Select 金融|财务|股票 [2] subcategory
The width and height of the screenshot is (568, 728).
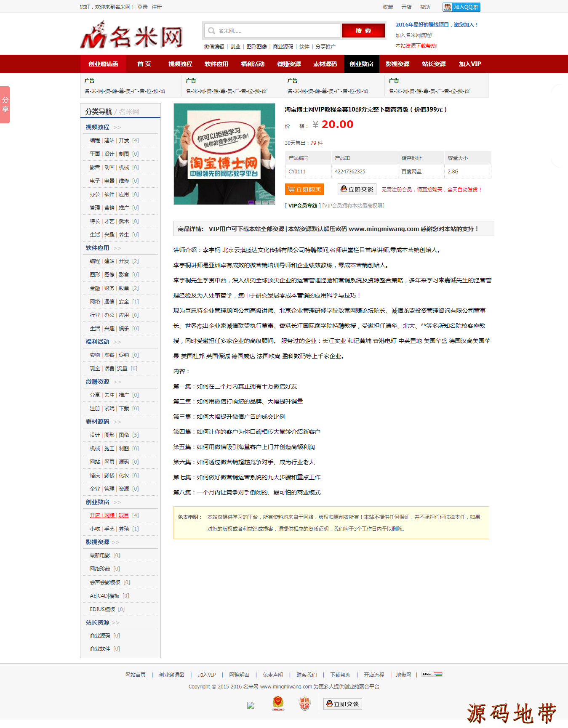[x=114, y=288]
